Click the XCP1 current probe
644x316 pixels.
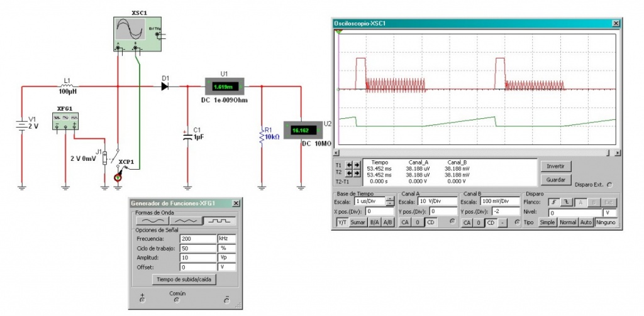[x=118, y=177]
